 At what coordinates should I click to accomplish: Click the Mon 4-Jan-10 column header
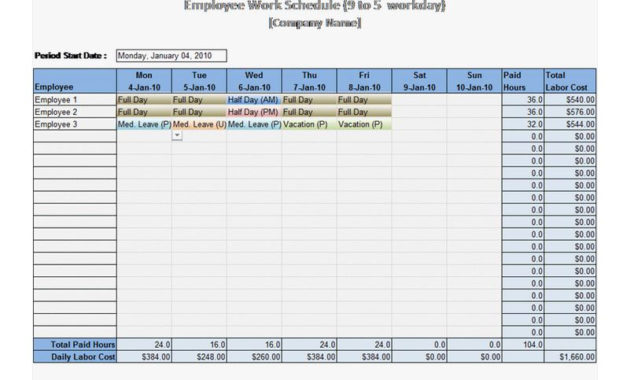click(x=144, y=81)
